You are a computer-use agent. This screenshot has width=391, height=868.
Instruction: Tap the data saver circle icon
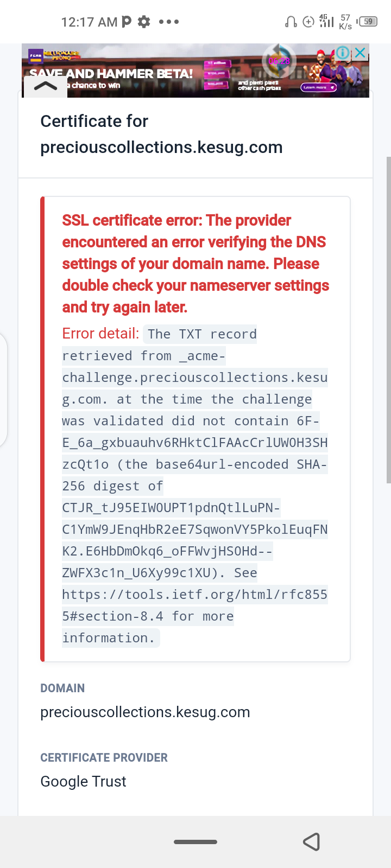tap(308, 22)
